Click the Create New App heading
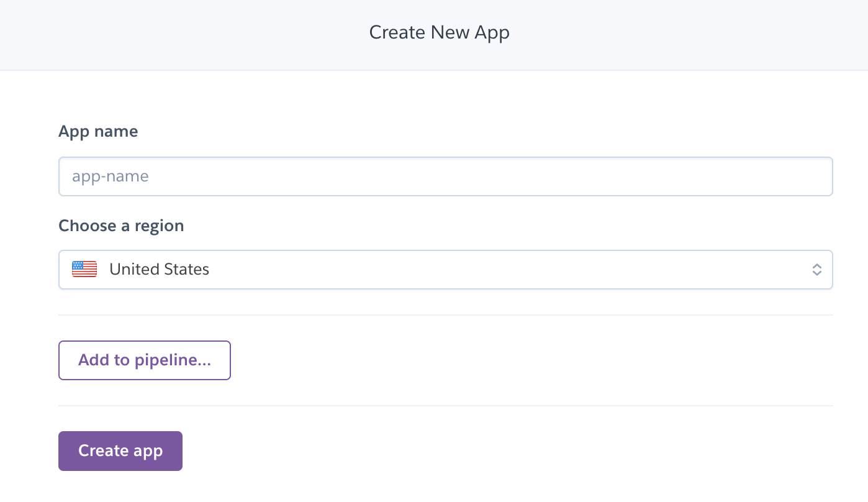The image size is (868, 502). click(439, 32)
